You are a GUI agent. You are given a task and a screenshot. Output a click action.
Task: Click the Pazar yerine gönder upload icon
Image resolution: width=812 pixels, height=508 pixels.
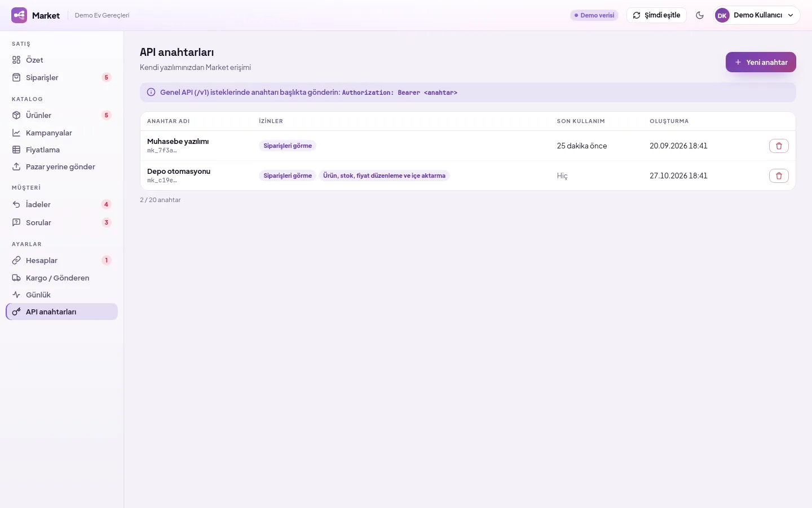[16, 167]
